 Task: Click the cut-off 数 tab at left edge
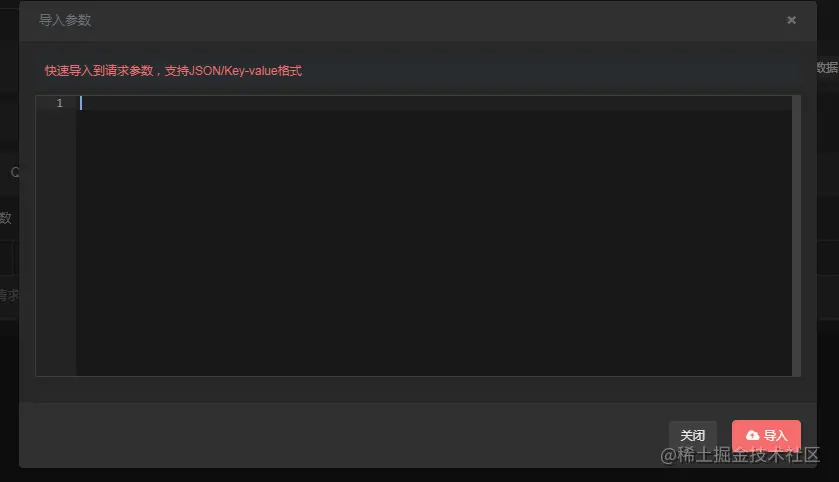5,218
